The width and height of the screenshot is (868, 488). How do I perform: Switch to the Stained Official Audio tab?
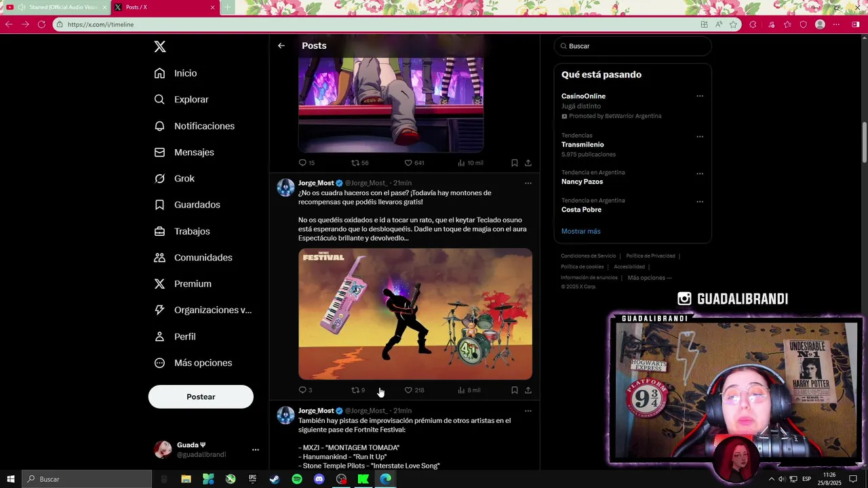click(x=56, y=7)
